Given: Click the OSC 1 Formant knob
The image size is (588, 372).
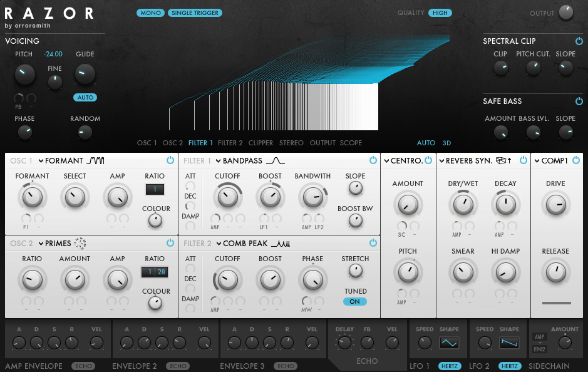Looking at the screenshot, I should tap(33, 197).
